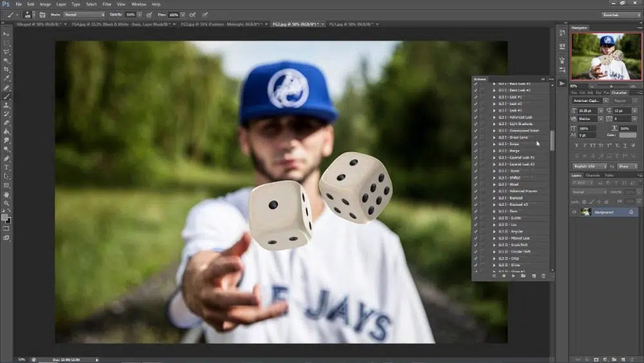This screenshot has height=363, width=644.
Task: Select the Type tool in the toolbar
Action: (x=6, y=167)
